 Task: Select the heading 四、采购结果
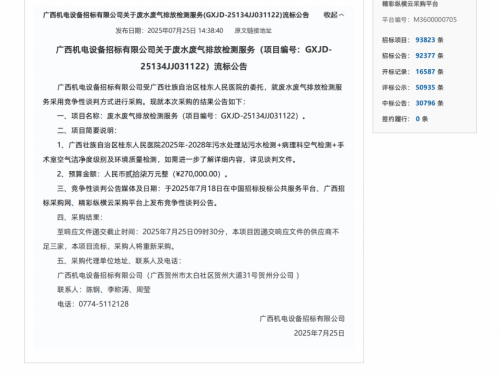[x=80, y=217]
